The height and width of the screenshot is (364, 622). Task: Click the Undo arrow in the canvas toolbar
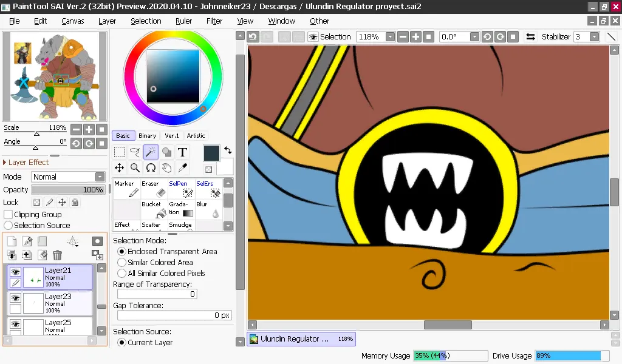tap(253, 37)
